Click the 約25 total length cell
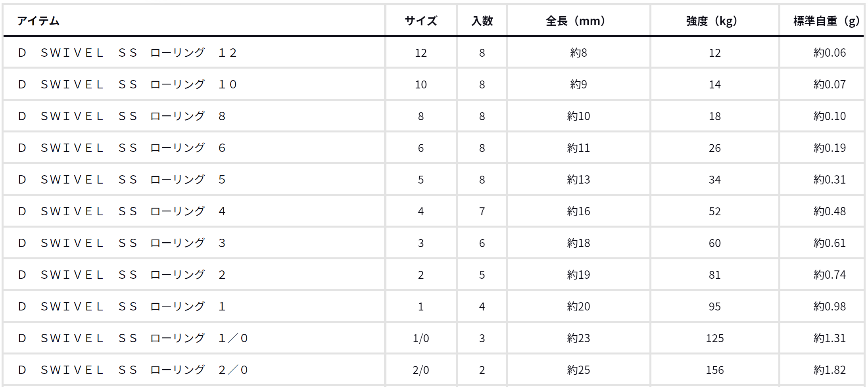The width and height of the screenshot is (868, 387). 578,370
